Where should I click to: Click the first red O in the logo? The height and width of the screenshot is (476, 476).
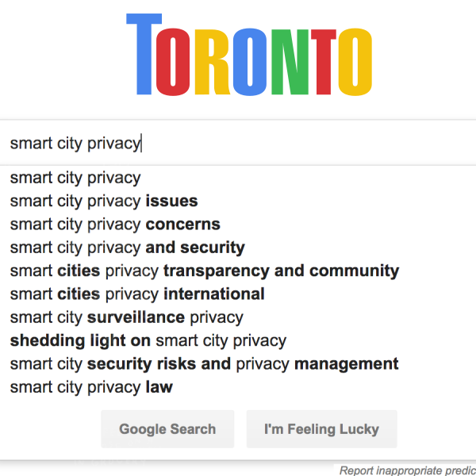click(173, 62)
